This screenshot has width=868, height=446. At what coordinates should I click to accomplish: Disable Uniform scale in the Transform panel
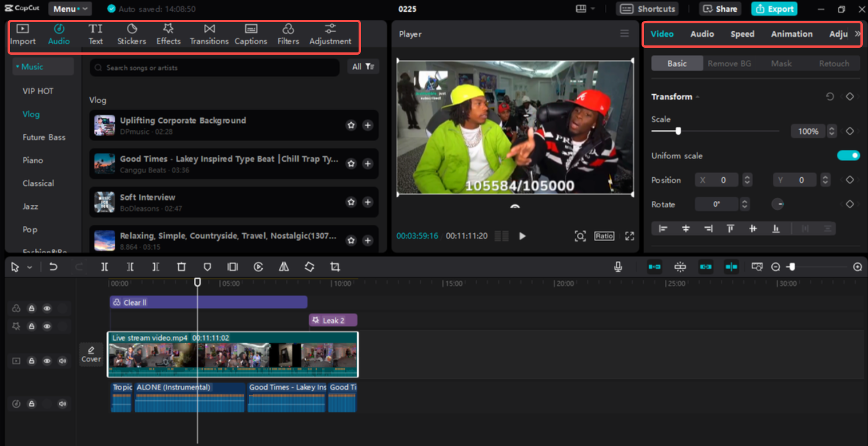[x=849, y=155]
